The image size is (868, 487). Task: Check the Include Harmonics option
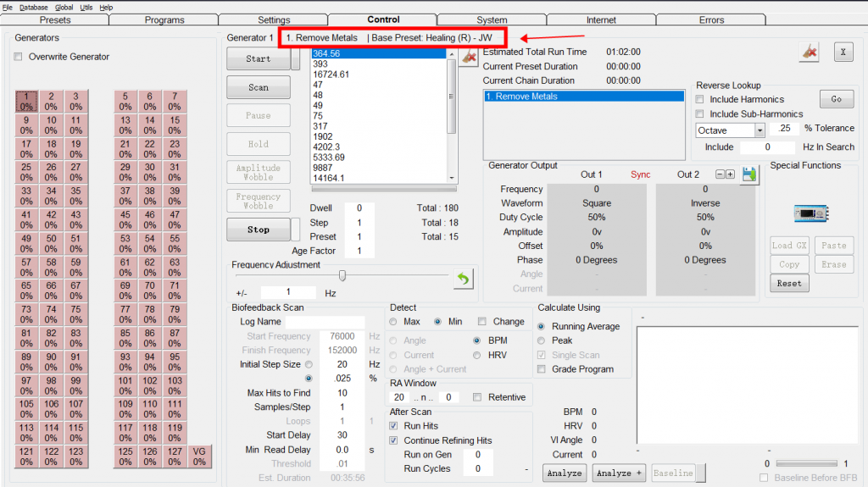coord(700,99)
